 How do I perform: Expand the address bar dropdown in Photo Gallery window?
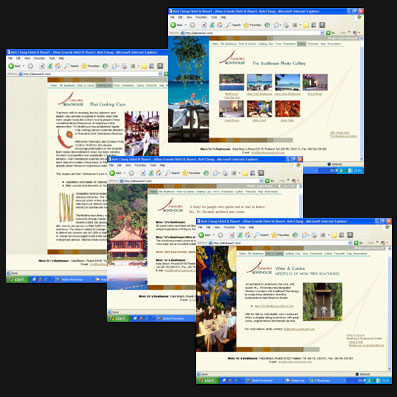click(322, 33)
